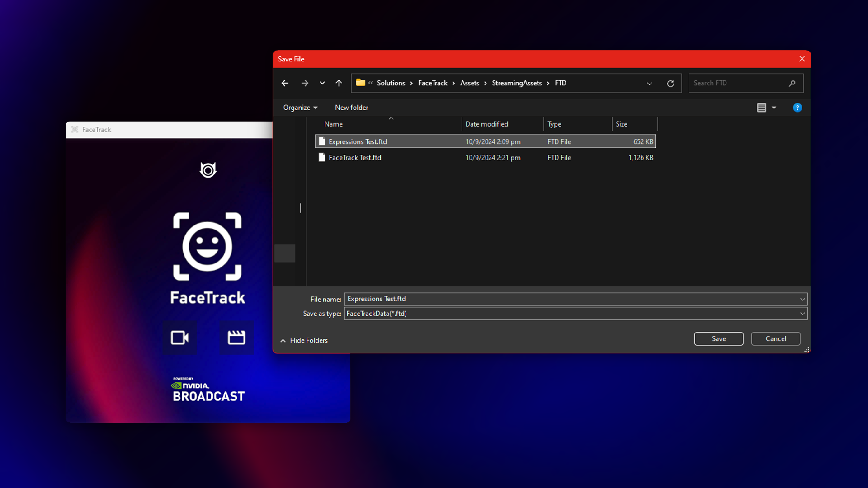Select the Expressions Test.ftd file

pos(485,141)
